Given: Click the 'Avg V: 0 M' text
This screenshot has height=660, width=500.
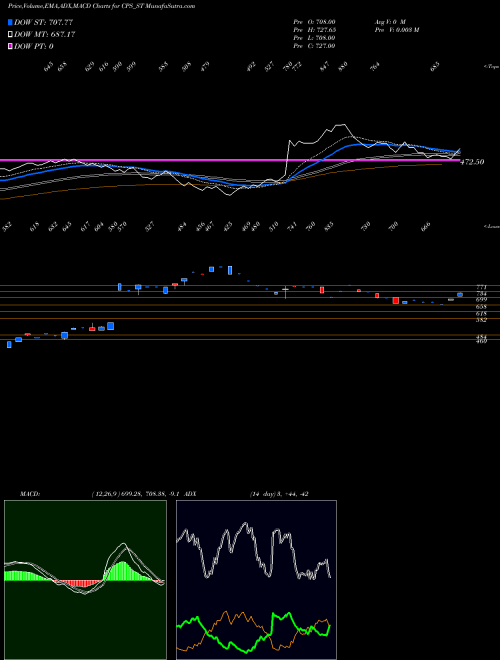Looking at the screenshot, I should [390, 21].
